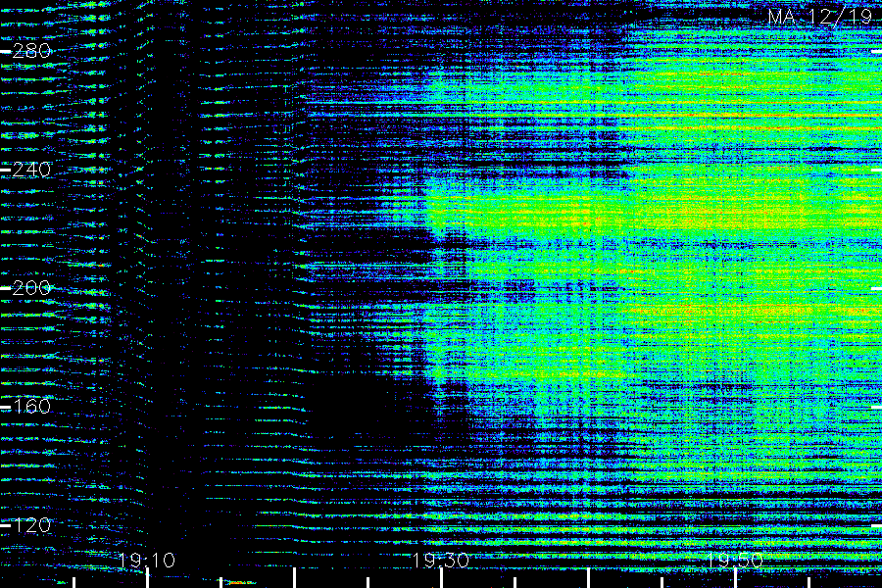The image size is (882, 588).
Task: Click the 280 frequency axis label
Action: pyautogui.click(x=31, y=51)
